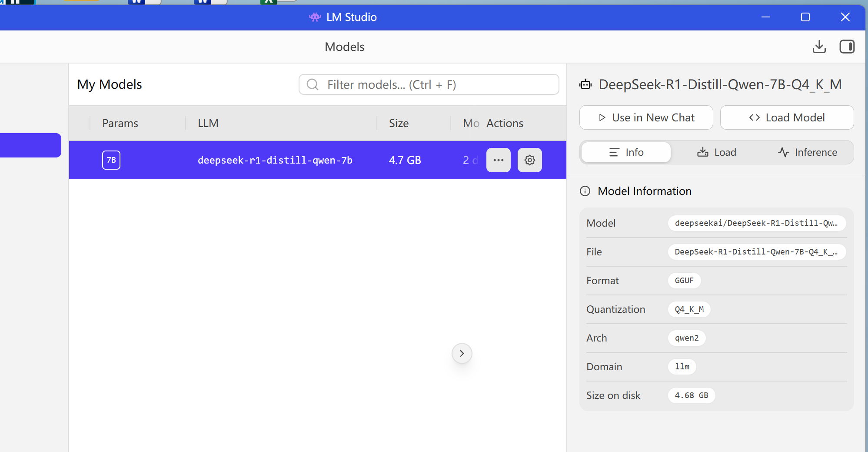This screenshot has height=452, width=868.
Task: Sort by the LLM column header
Action: coord(208,123)
